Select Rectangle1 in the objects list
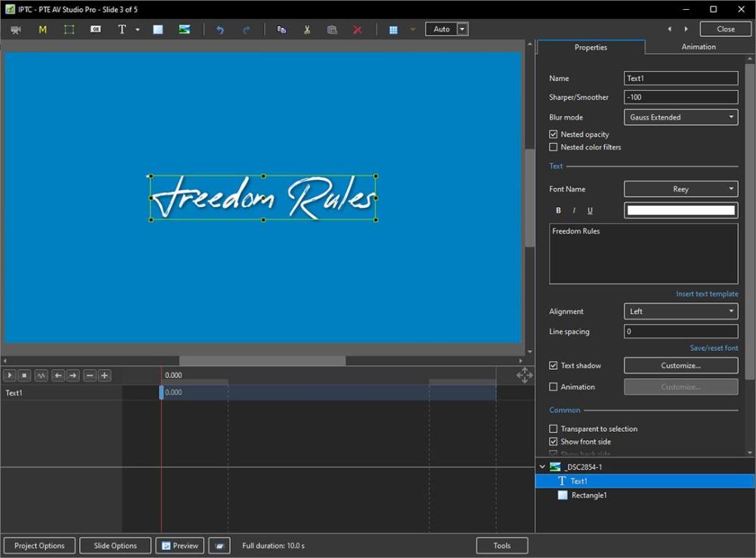Viewport: 756px width, 558px height. pos(589,495)
